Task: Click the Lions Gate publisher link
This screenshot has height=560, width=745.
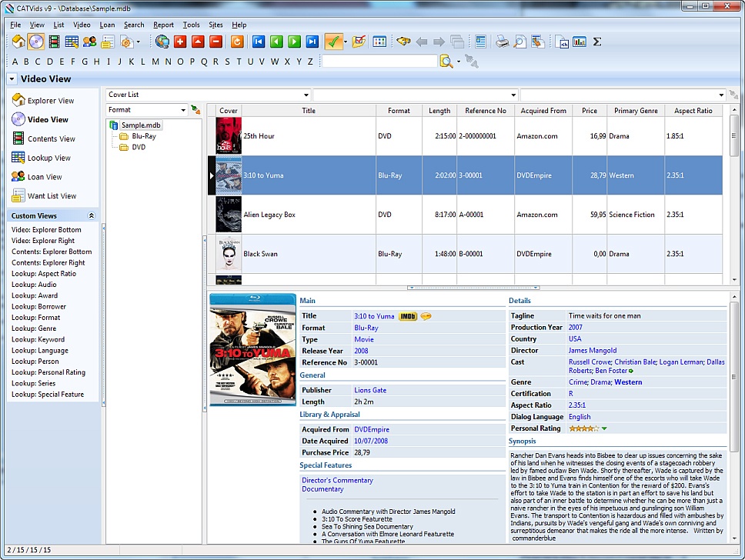Action: point(370,390)
